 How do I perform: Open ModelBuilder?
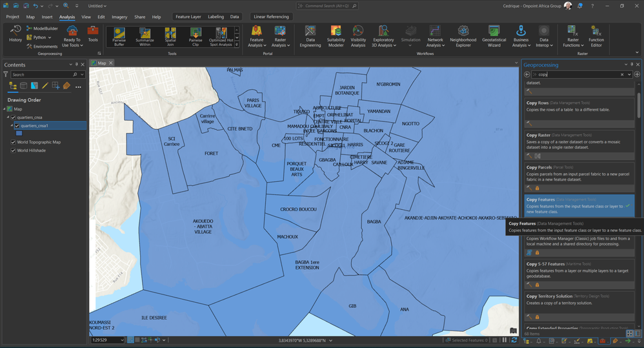point(42,29)
